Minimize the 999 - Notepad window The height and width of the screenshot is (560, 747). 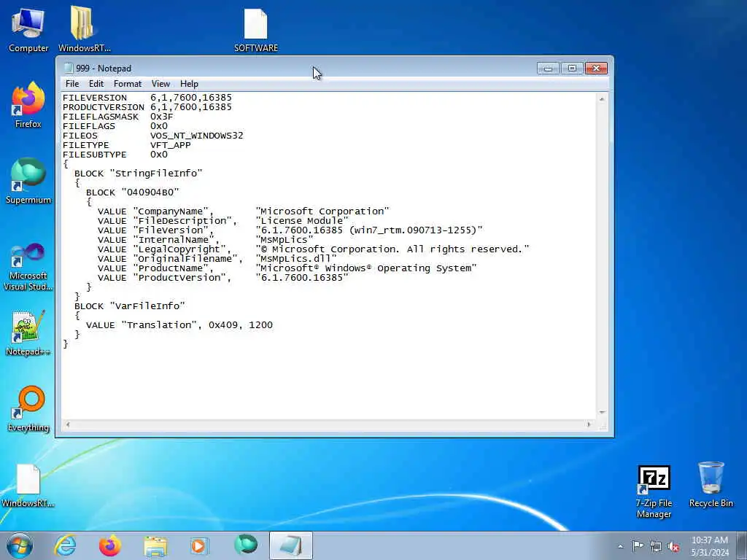(549, 69)
